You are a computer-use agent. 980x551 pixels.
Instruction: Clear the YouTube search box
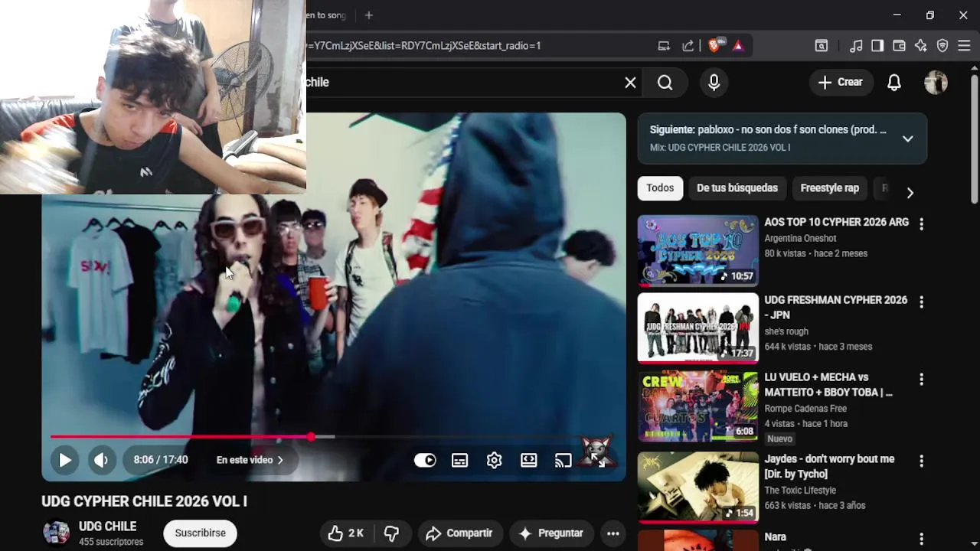(x=630, y=83)
